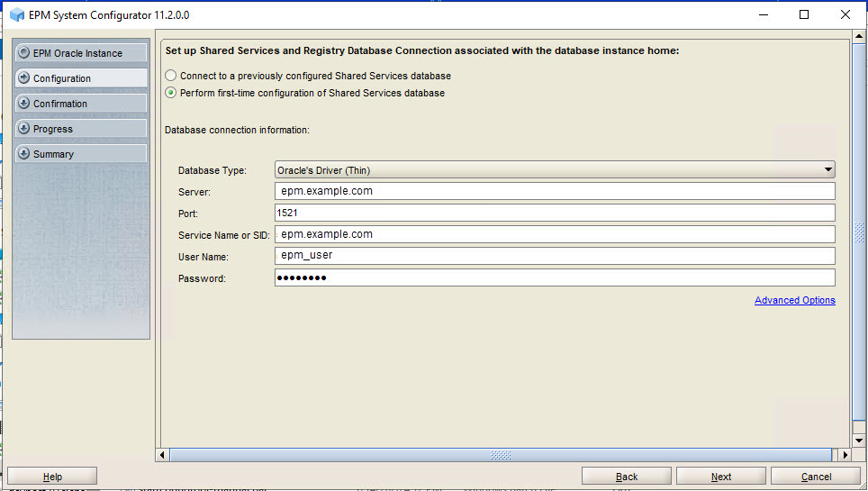Choose Perform first-time configuration option
This screenshot has width=868, height=491.
point(171,93)
